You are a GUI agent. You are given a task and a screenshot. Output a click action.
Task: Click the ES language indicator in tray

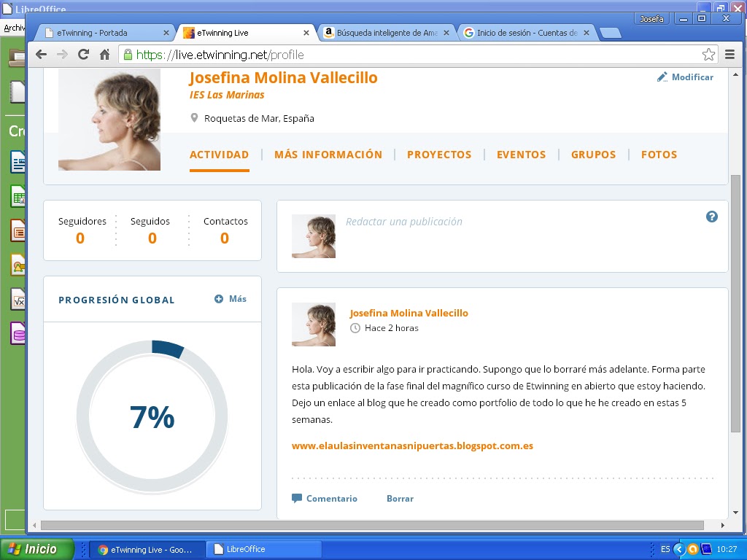(665, 549)
